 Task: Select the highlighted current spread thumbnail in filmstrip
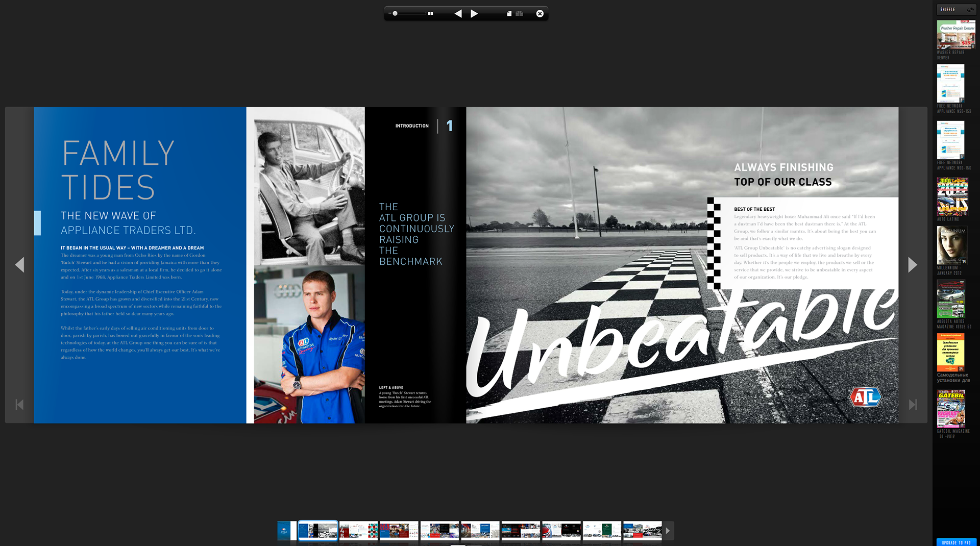pos(317,531)
